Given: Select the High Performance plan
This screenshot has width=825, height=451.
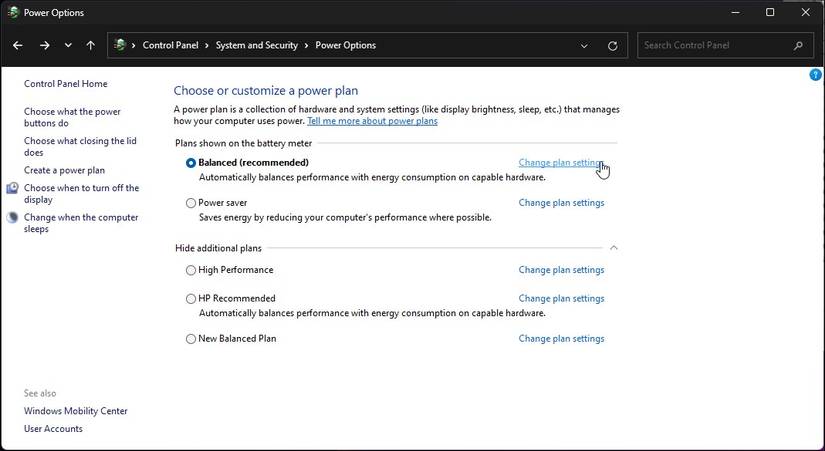Looking at the screenshot, I should pos(191,270).
